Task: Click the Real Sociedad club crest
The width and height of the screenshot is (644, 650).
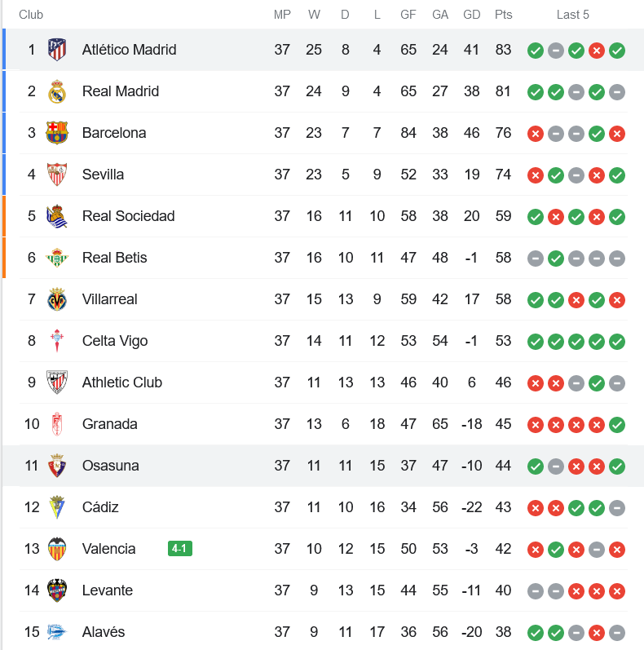Action: 57,216
